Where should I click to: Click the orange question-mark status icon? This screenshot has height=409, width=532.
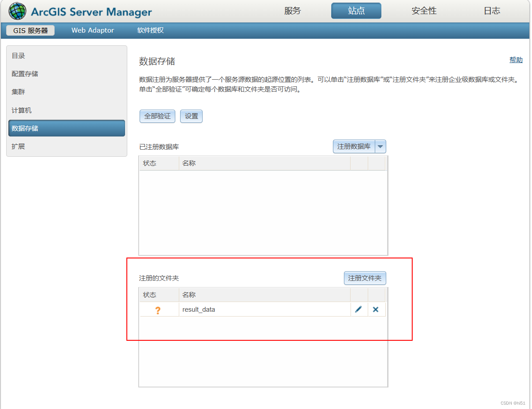tap(159, 309)
